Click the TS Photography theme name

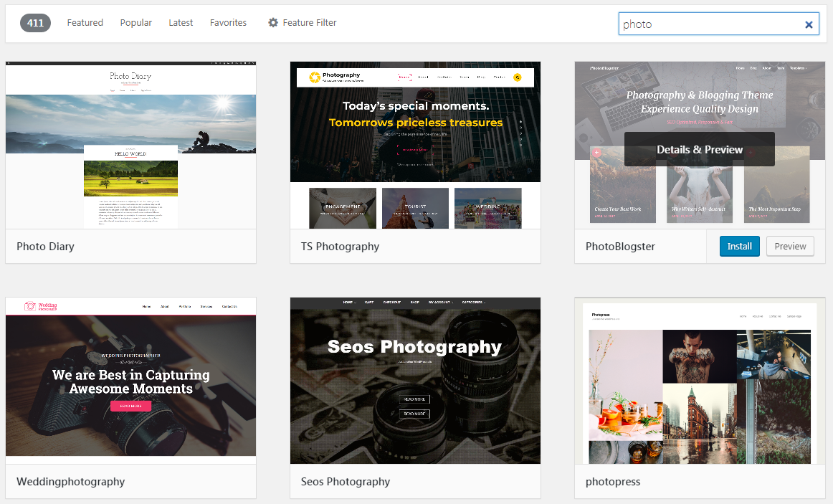(340, 246)
